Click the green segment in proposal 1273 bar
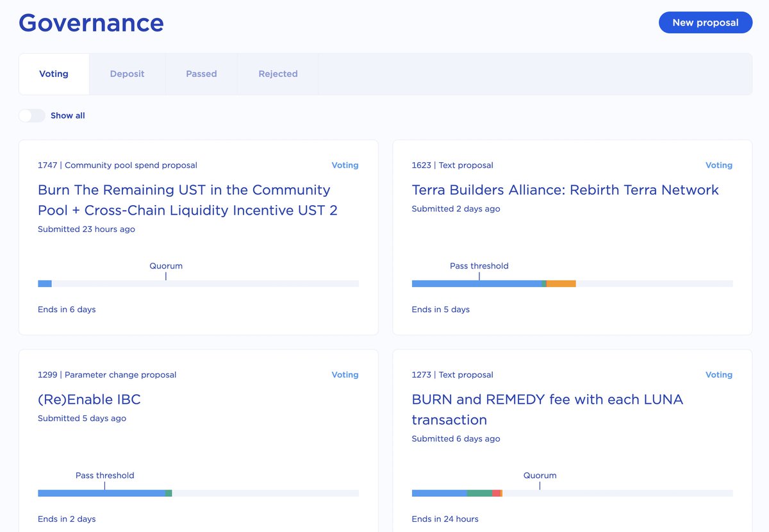Image resolution: width=769 pixels, height=532 pixels. tap(479, 493)
